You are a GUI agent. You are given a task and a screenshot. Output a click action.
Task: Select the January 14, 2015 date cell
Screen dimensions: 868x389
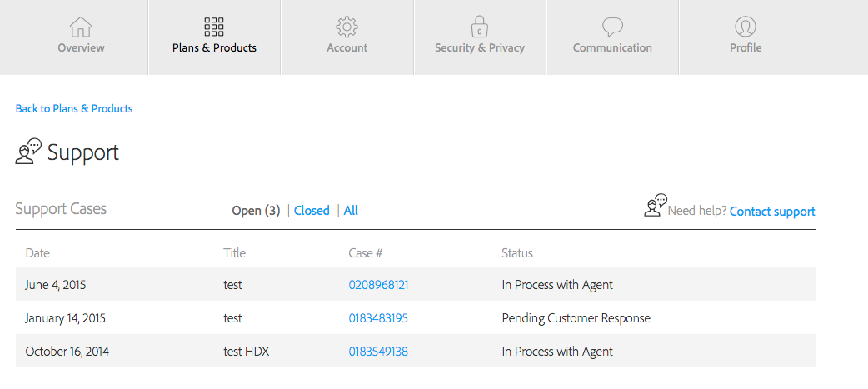(x=65, y=319)
